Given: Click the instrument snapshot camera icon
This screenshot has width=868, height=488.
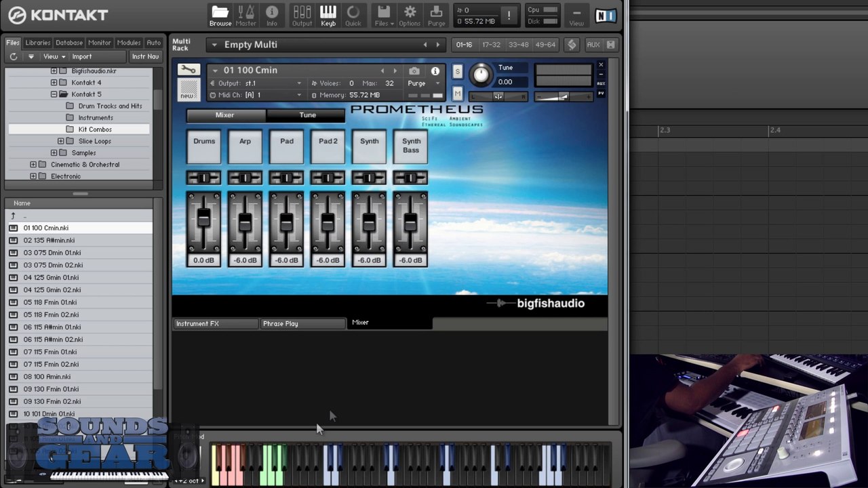Looking at the screenshot, I should click(414, 71).
